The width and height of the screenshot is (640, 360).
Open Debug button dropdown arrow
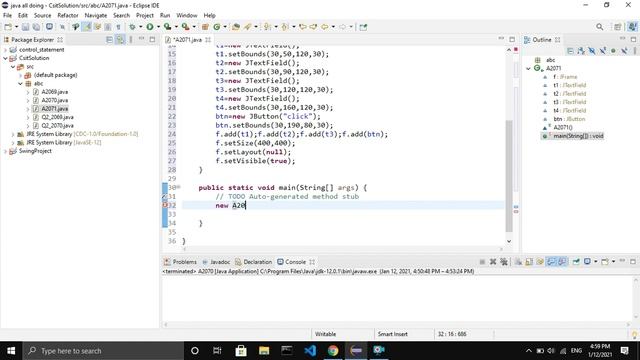[140, 27]
